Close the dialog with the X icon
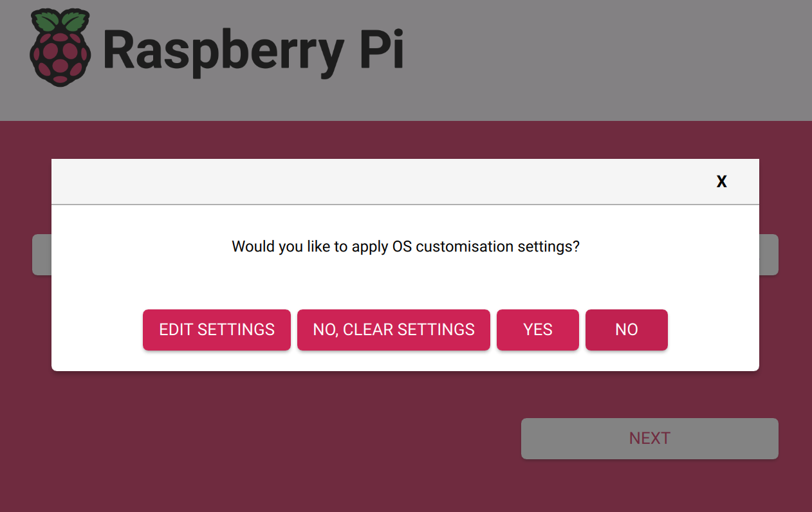The width and height of the screenshot is (812, 512). click(722, 181)
